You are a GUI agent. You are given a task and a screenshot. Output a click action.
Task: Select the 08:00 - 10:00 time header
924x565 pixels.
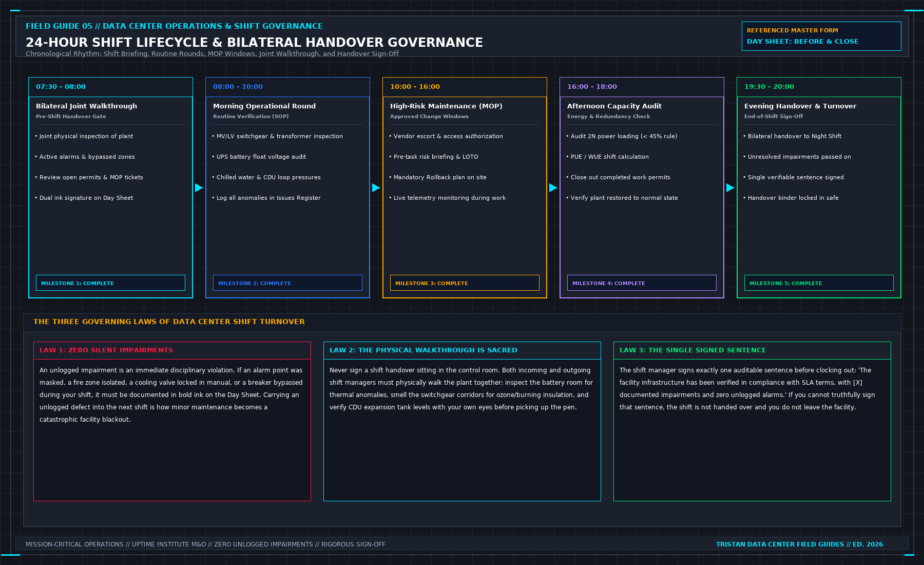coord(287,87)
